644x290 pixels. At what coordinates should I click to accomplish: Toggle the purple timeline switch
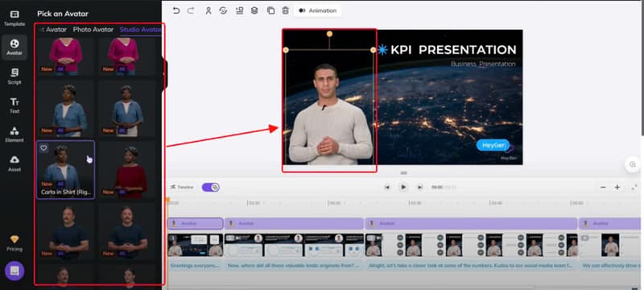[x=211, y=188]
